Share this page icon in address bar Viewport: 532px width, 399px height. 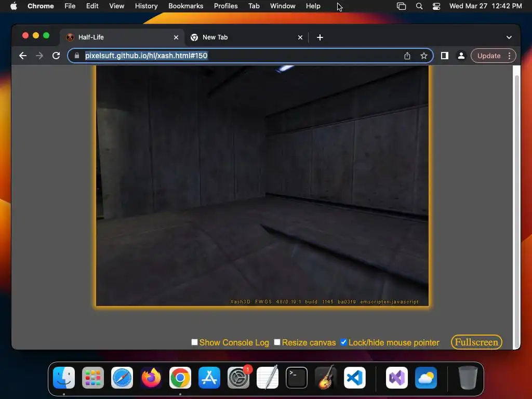click(x=407, y=56)
